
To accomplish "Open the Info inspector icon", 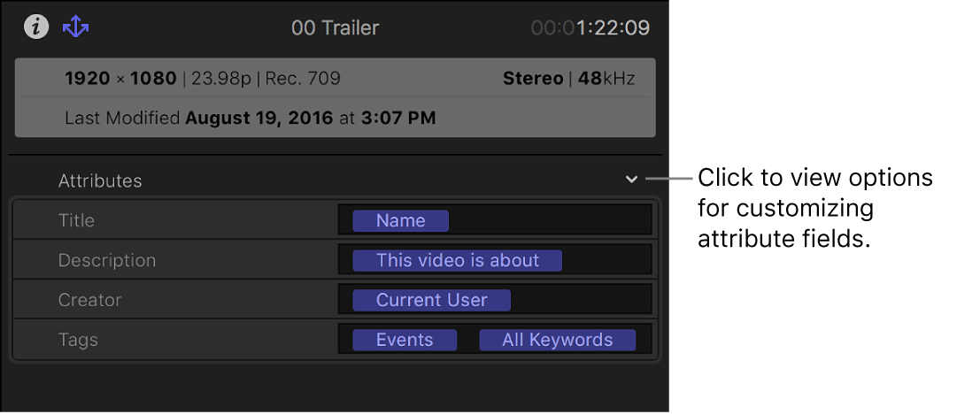I will [35, 27].
